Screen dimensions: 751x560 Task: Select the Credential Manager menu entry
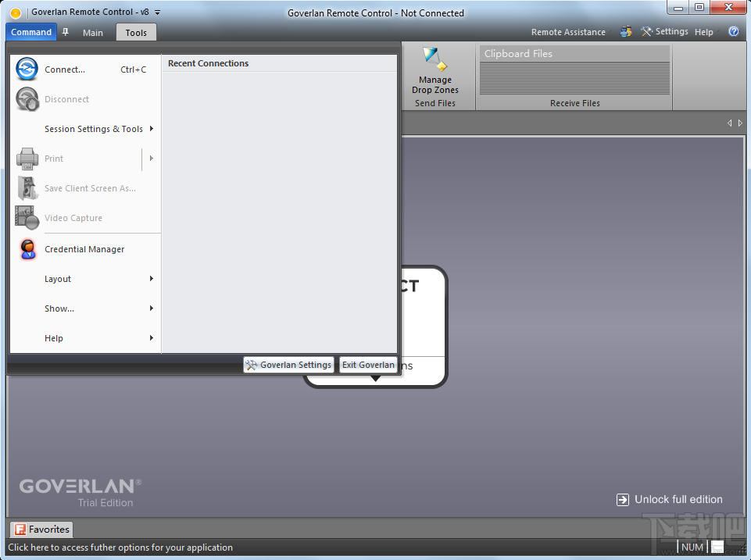[85, 249]
